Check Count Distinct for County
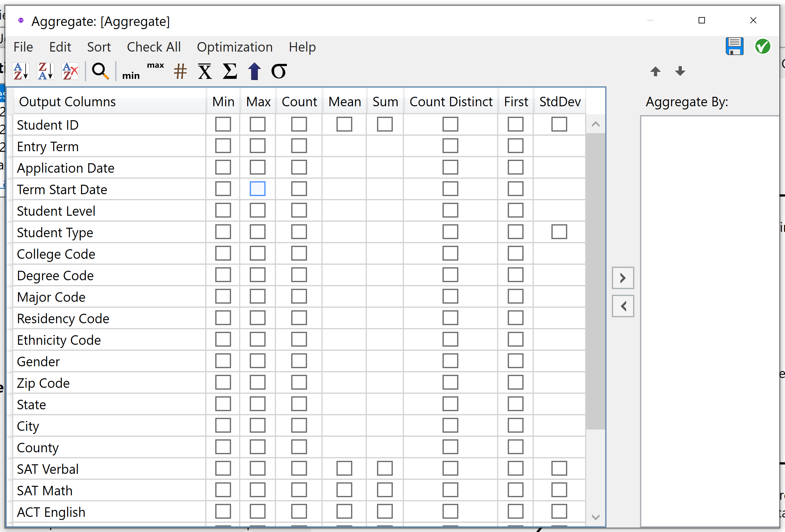 click(450, 447)
